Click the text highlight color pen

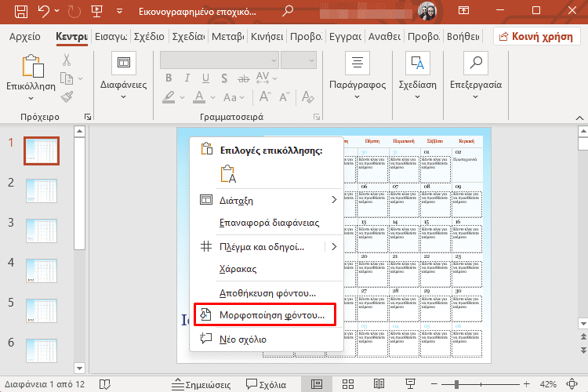click(x=169, y=97)
